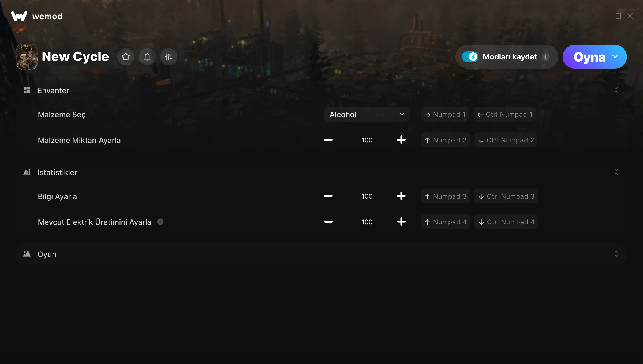Click the favorite star icon
Viewport: 643px width, 364px height.
[126, 57]
